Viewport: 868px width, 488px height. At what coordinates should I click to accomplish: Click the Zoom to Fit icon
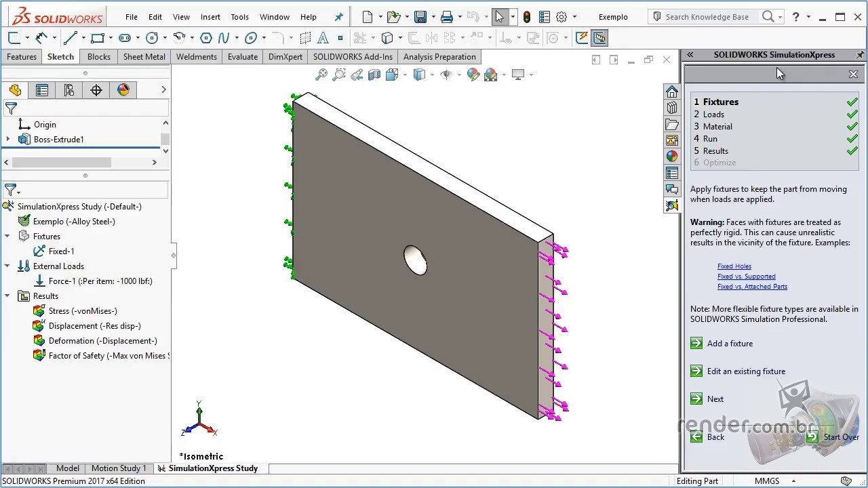click(x=321, y=75)
